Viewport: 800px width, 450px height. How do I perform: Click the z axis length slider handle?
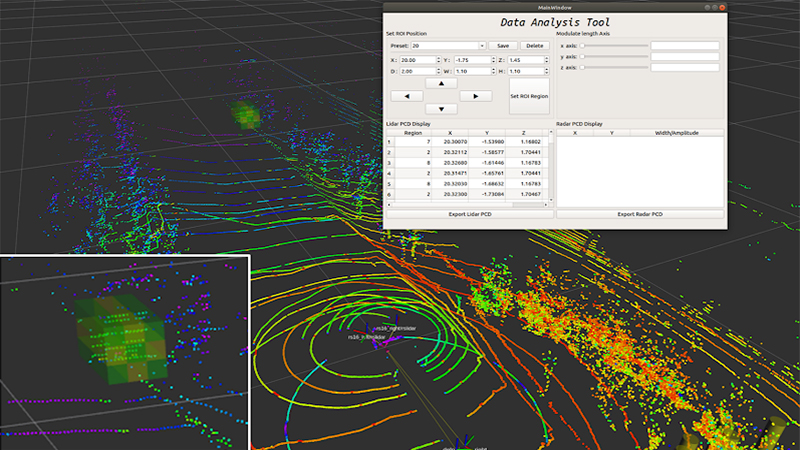pyautogui.click(x=582, y=67)
